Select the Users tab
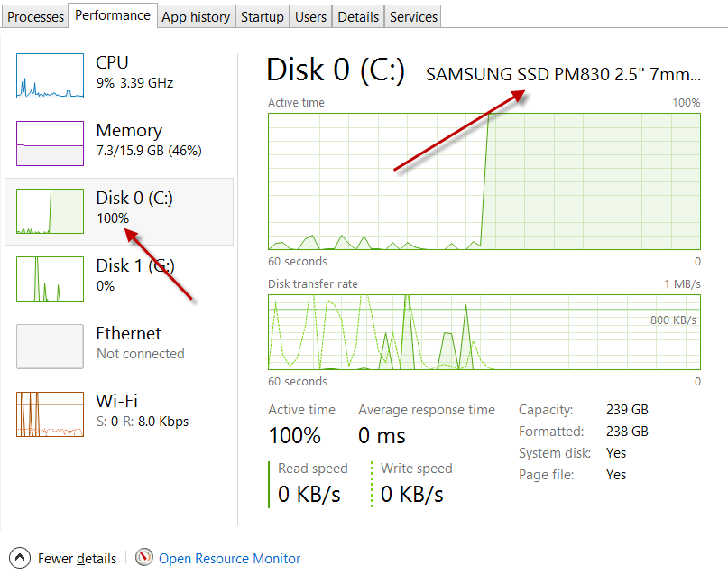The height and width of the screenshot is (585, 728). (310, 15)
